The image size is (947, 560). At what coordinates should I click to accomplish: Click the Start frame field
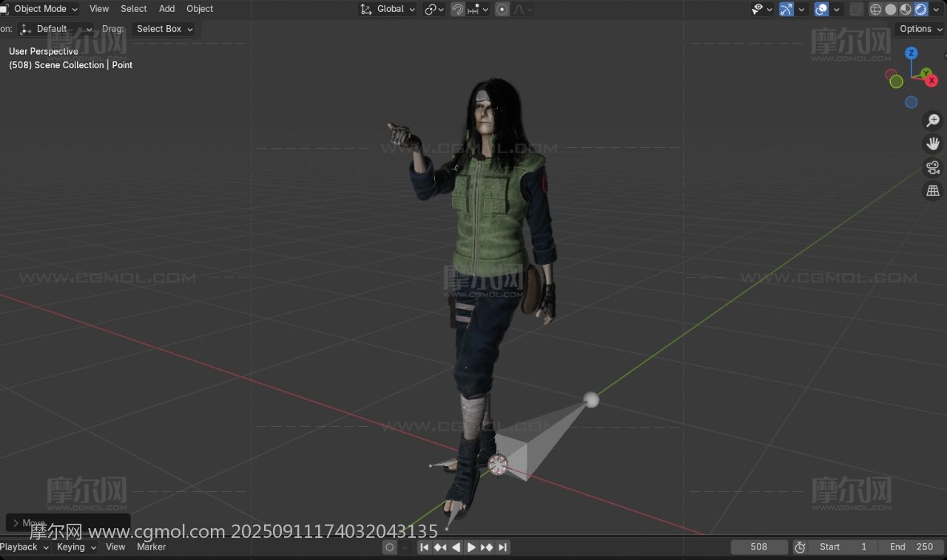click(x=843, y=547)
